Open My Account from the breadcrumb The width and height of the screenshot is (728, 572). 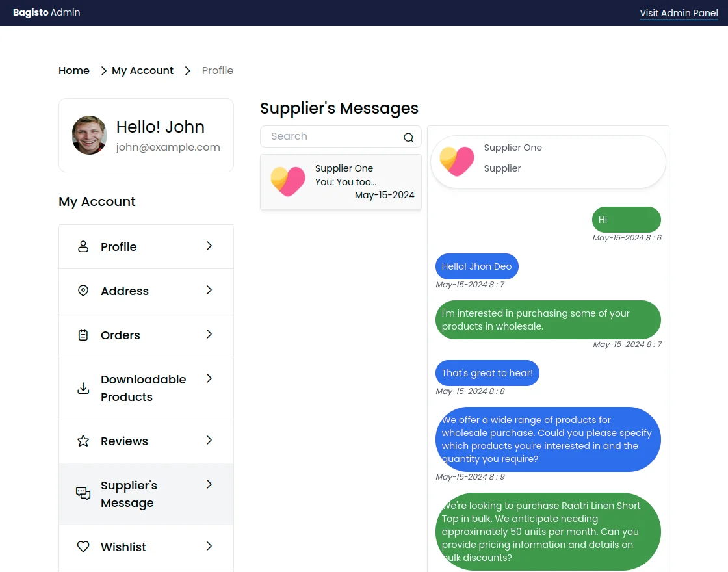pos(142,70)
